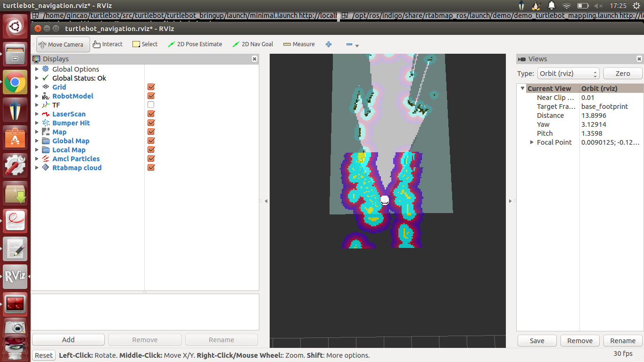Enable the TF display checkbox
Image resolution: width=644 pixels, height=362 pixels.
click(151, 105)
